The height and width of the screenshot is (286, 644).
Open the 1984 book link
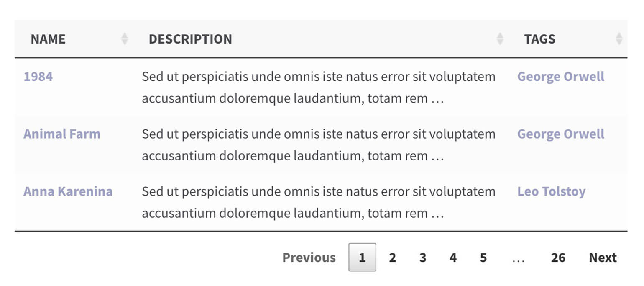[38, 77]
